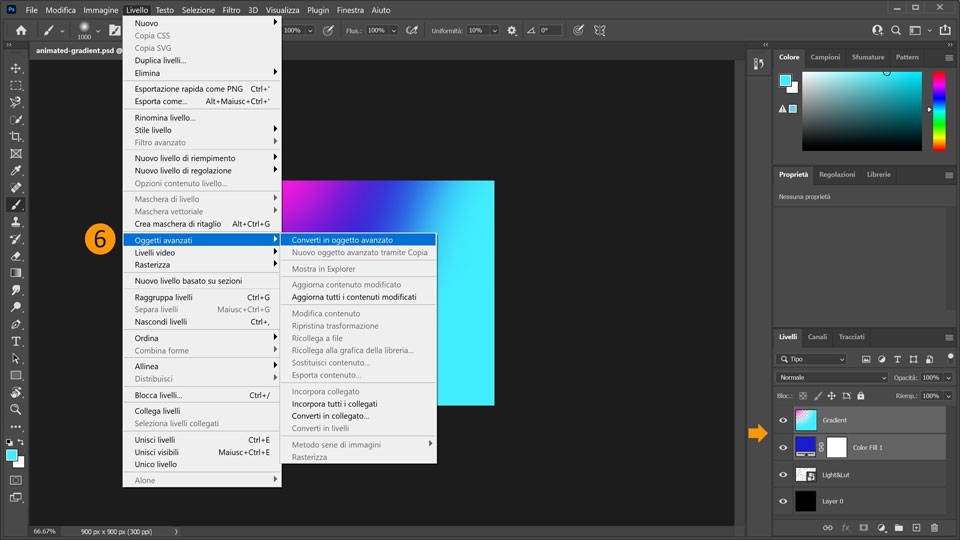Click the butterfly symmetry icon

[x=599, y=30]
